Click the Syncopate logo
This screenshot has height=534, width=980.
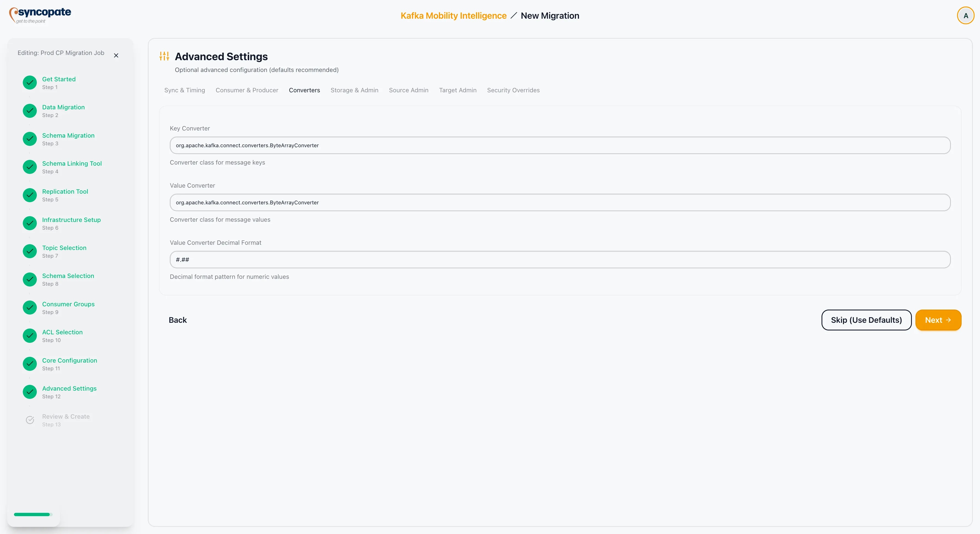40,15
